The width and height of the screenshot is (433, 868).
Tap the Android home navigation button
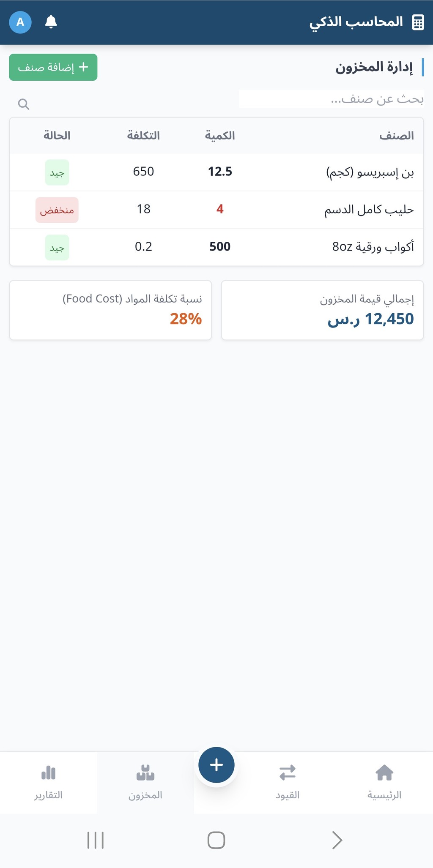[x=216, y=840]
